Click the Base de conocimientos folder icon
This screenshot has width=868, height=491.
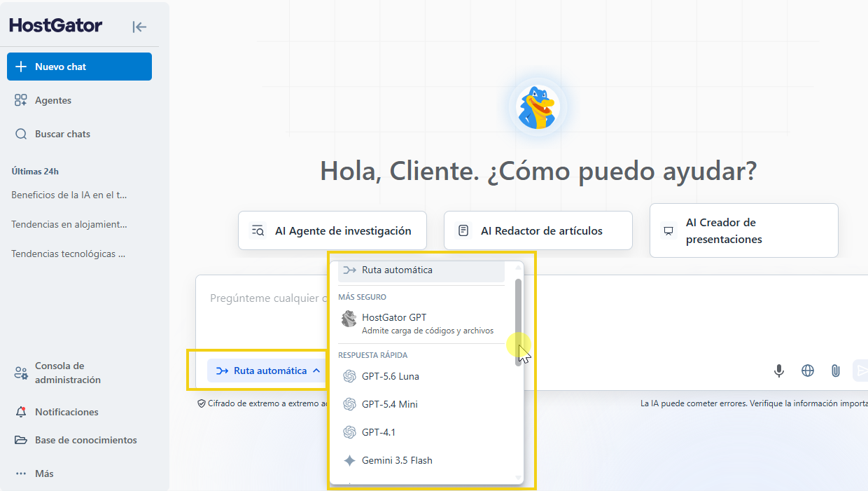pos(21,440)
